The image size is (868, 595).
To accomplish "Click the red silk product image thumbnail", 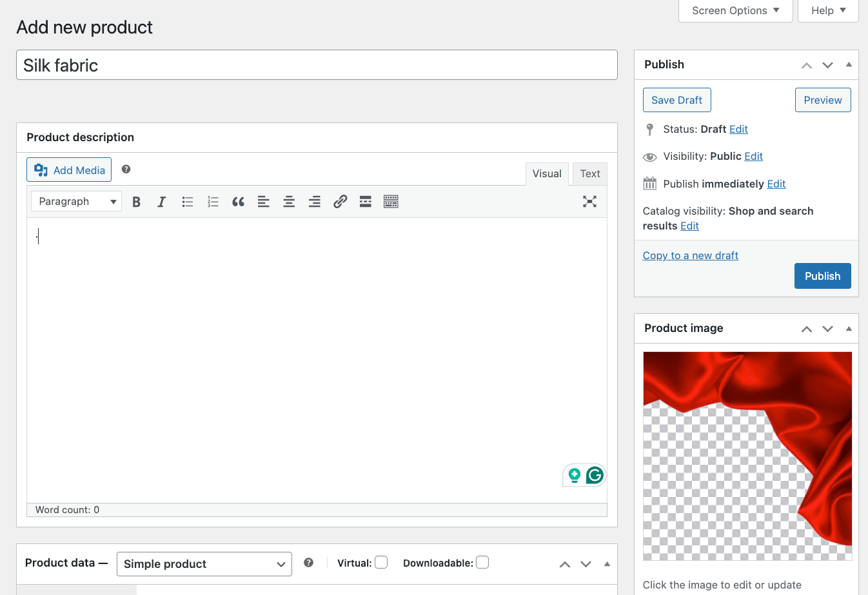I will coord(747,456).
